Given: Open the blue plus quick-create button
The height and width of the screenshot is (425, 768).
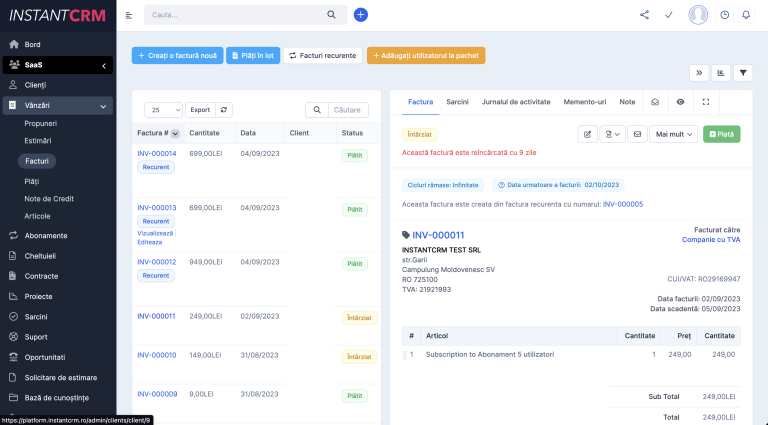Looking at the screenshot, I should 360,15.
